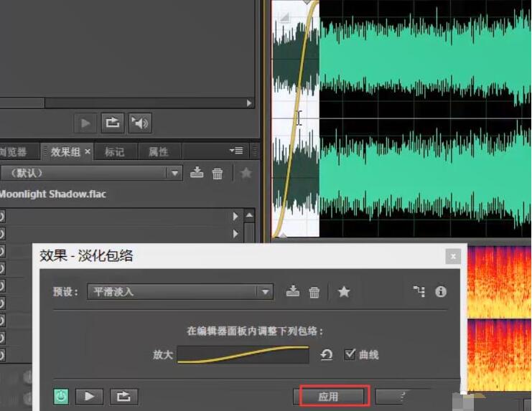Close the 效果 - 淡化包络 dialog

click(453, 257)
